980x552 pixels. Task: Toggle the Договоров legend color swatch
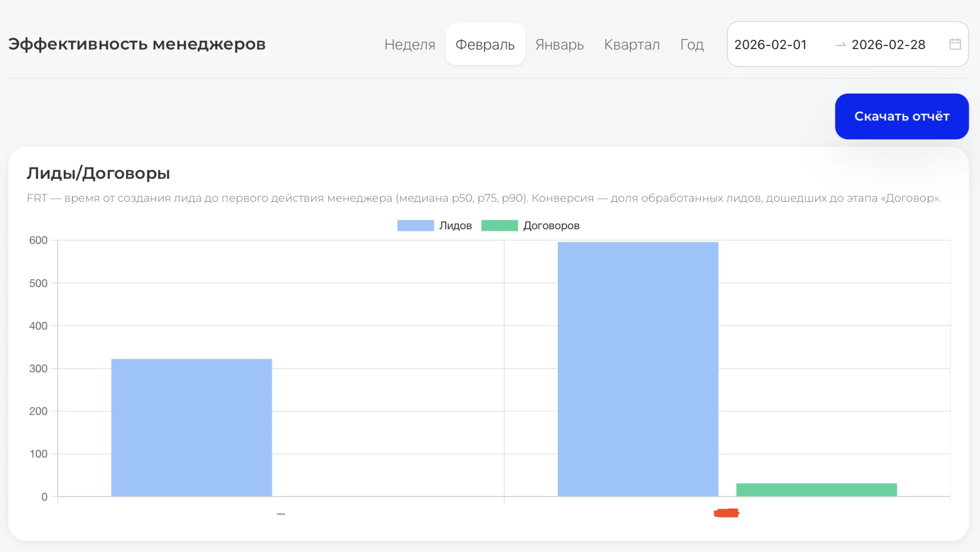point(499,226)
